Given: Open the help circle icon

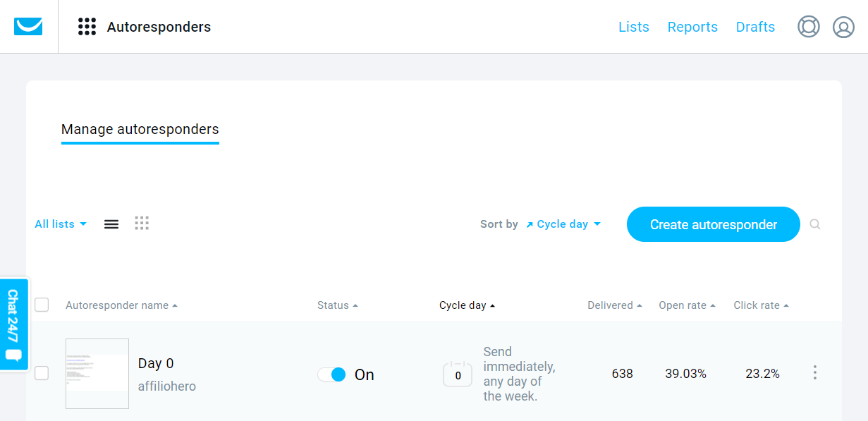Looking at the screenshot, I should 808,27.
